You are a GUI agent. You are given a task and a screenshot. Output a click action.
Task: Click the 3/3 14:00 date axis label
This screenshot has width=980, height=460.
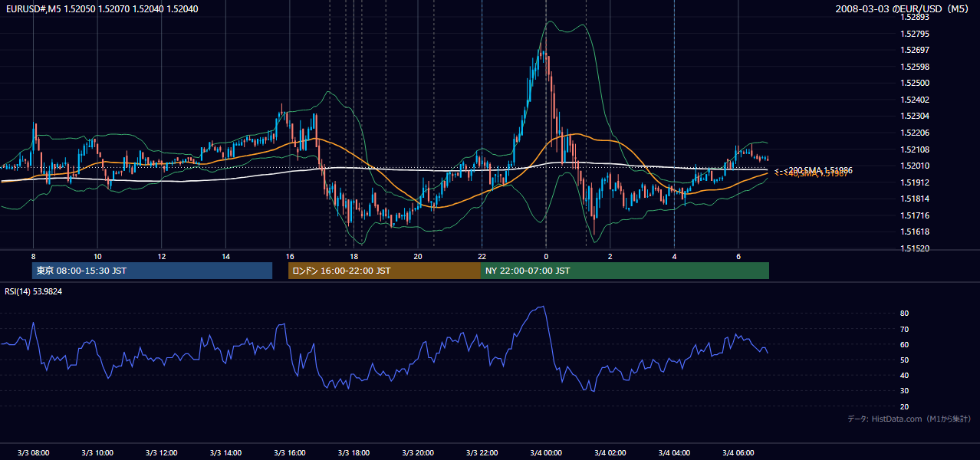tap(225, 452)
